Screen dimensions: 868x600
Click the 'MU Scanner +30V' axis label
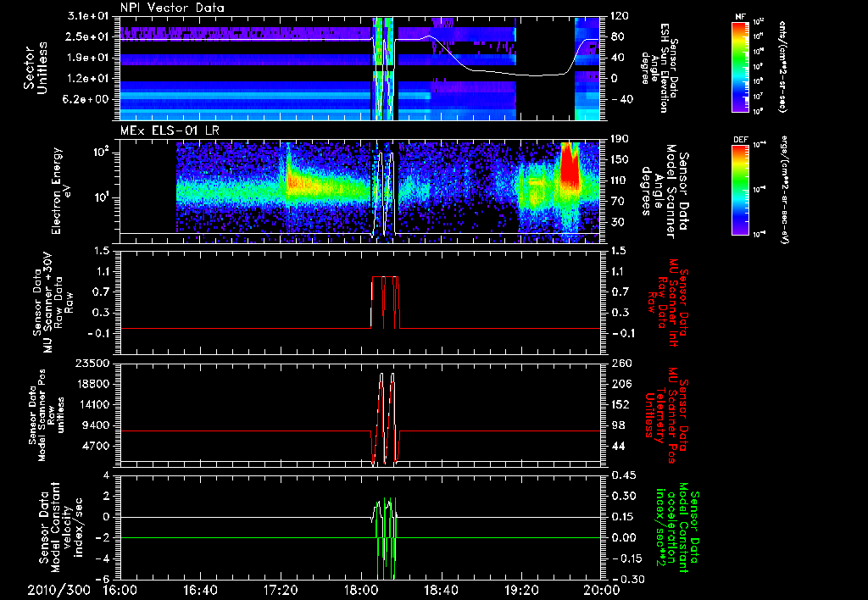click(x=48, y=303)
